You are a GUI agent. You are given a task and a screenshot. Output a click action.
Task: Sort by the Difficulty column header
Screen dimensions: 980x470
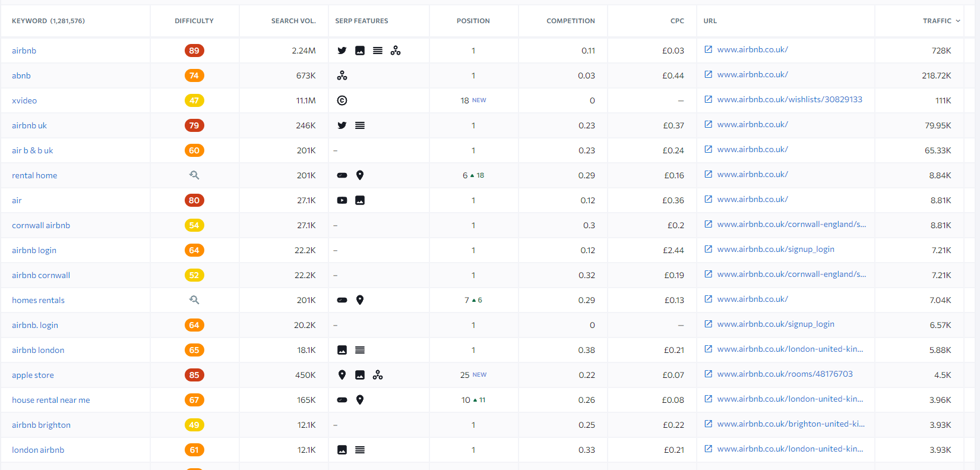194,21
